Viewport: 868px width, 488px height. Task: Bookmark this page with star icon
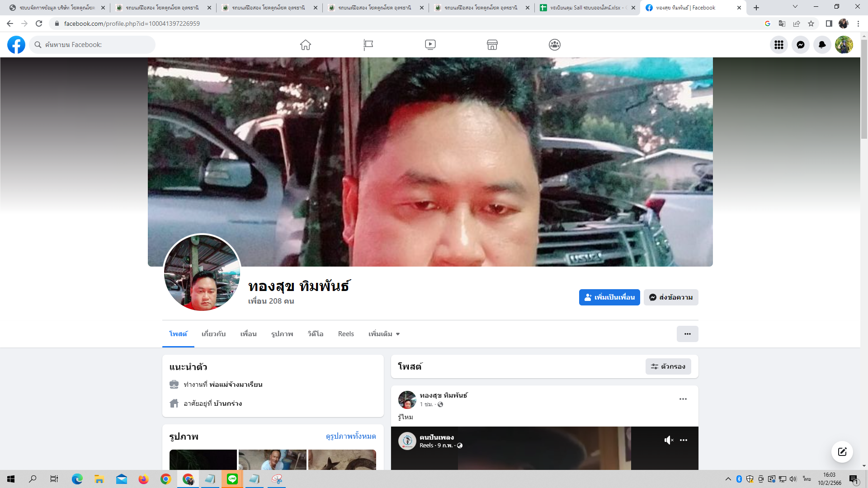point(811,23)
